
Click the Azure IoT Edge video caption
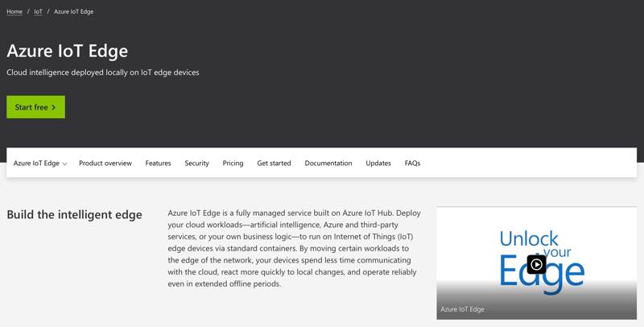pos(462,309)
